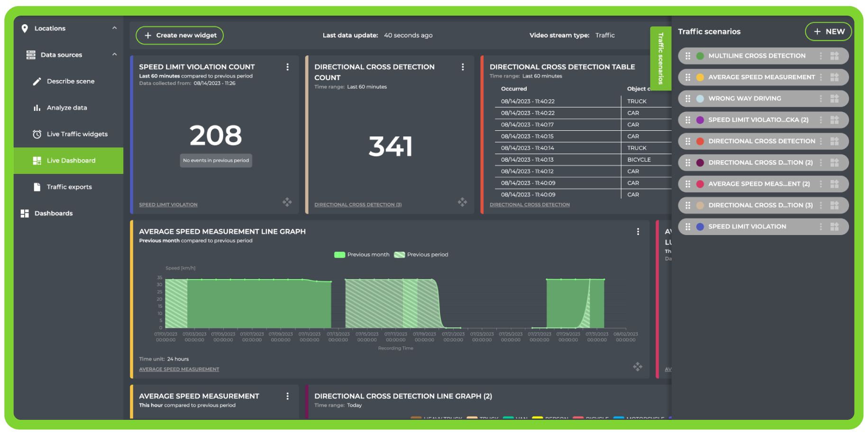Click the Create new widget button
The height and width of the screenshot is (435, 868).
[179, 35]
